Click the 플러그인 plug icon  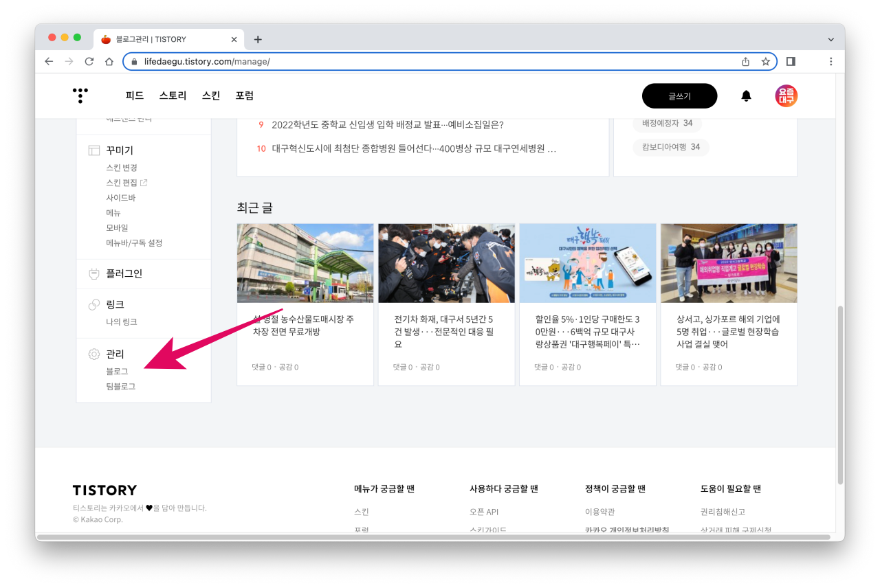click(93, 273)
